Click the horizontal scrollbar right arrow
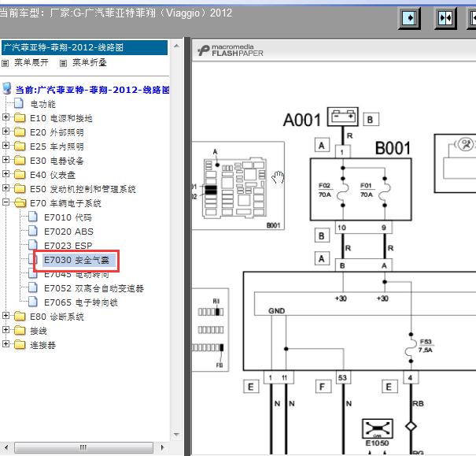The height and width of the screenshot is (456, 476). [x=162, y=447]
